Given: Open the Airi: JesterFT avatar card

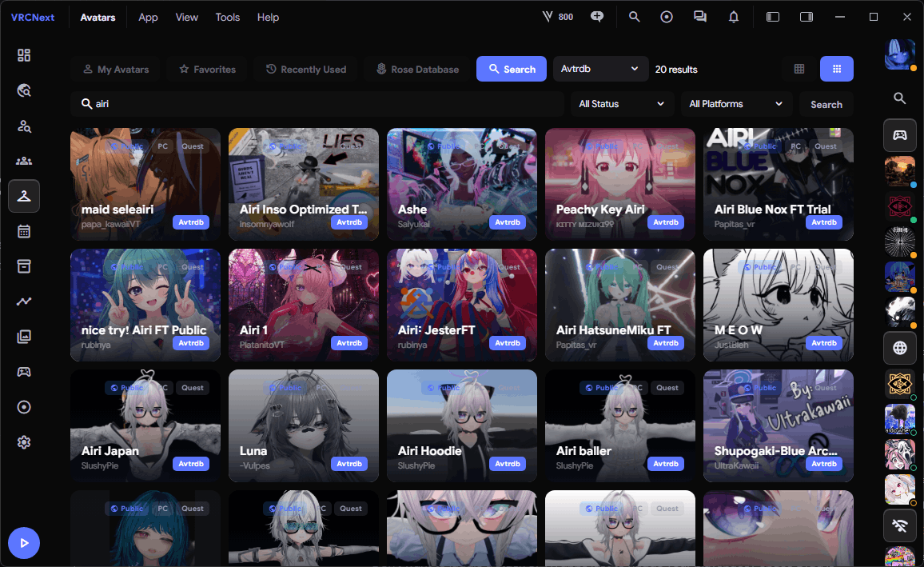Looking at the screenshot, I should click(462, 305).
